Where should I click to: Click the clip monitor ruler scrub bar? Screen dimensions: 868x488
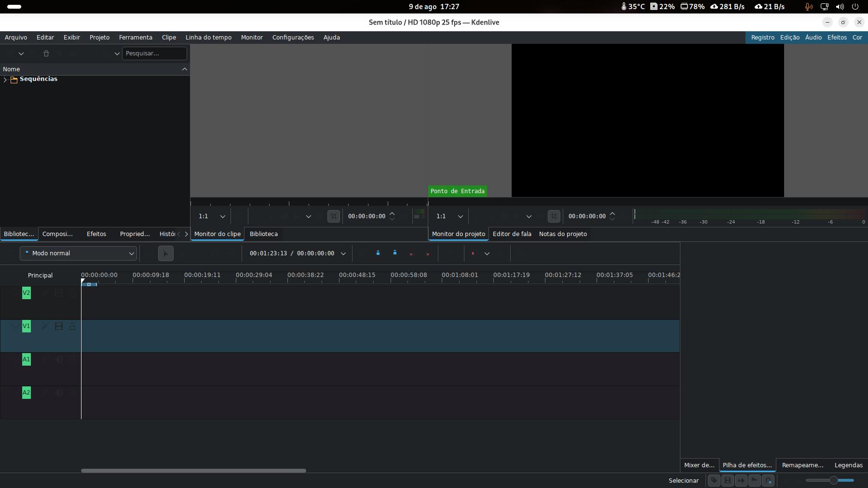309,203
